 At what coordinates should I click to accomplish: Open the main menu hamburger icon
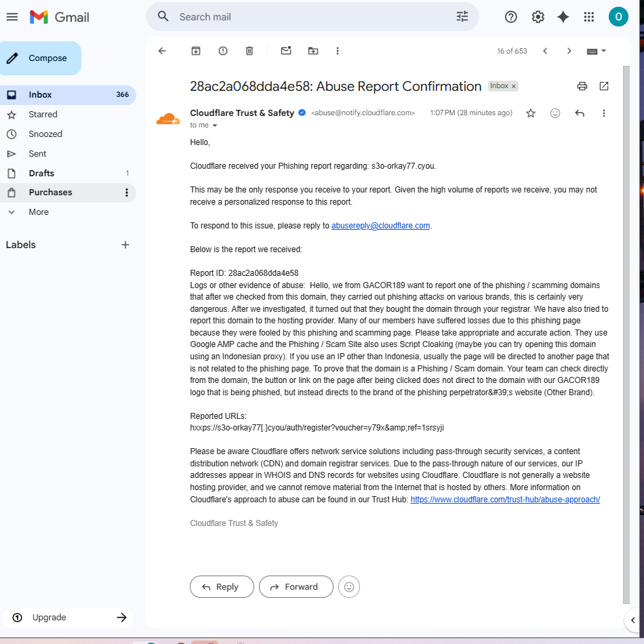pyautogui.click(x=12, y=17)
